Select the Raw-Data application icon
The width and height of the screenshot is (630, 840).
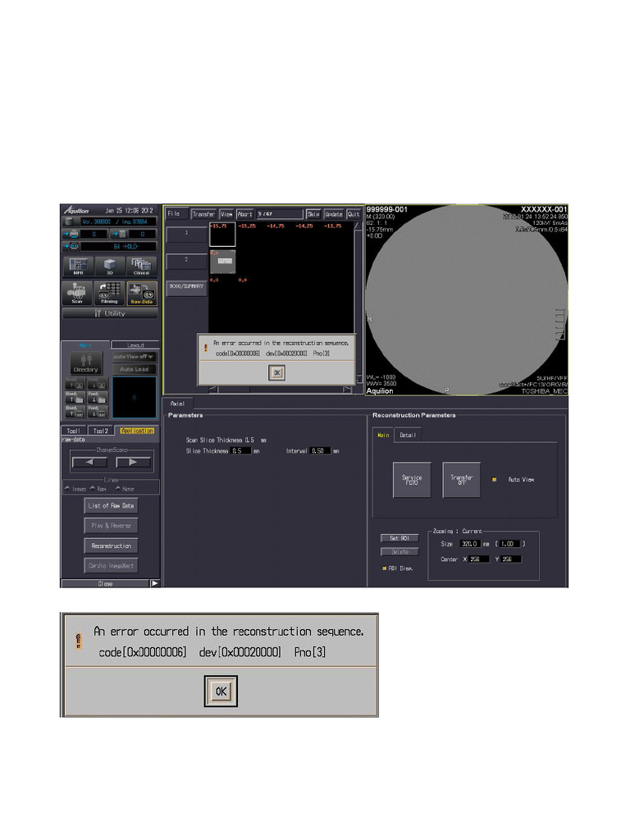[141, 293]
